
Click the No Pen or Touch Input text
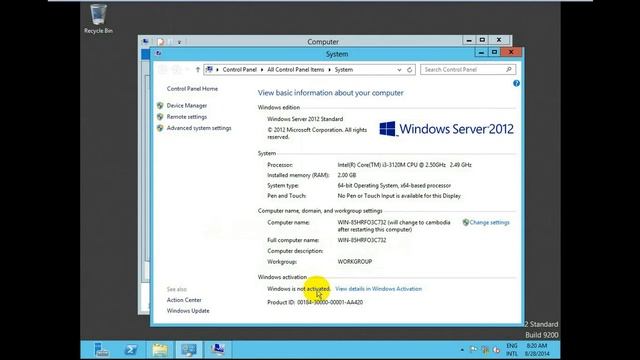coord(399,196)
